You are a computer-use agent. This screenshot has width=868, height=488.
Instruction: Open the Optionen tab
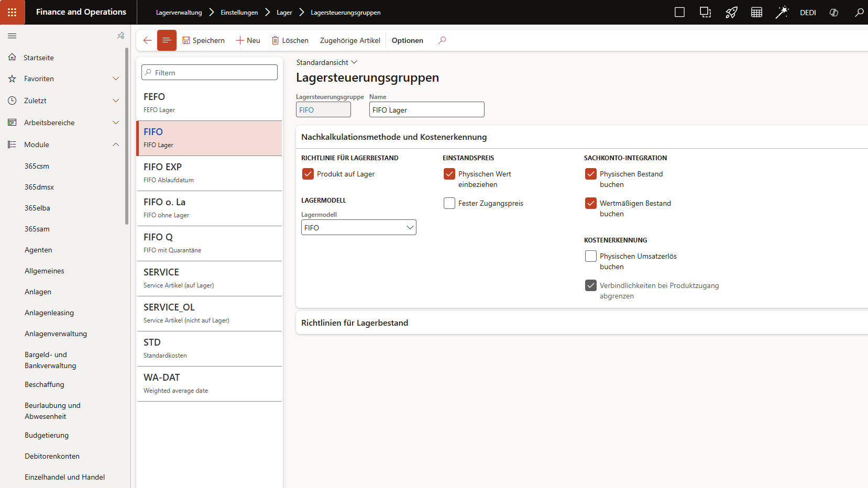[408, 40]
